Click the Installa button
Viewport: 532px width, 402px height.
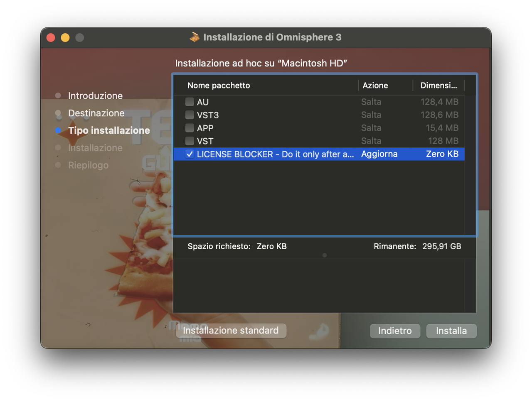[451, 331]
